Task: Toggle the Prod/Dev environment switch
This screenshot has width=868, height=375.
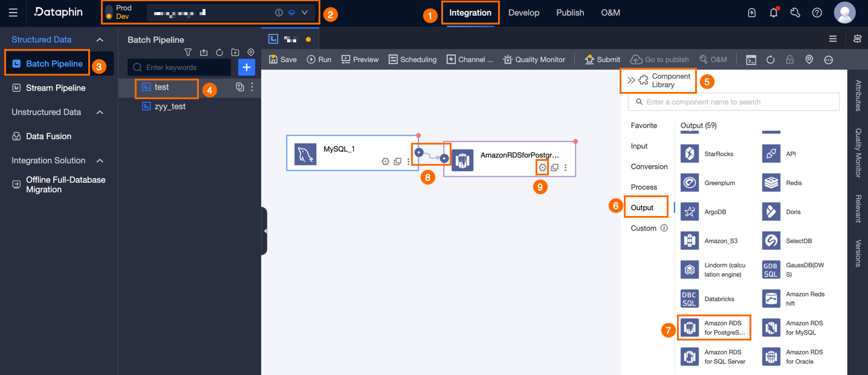Action: 109,13
